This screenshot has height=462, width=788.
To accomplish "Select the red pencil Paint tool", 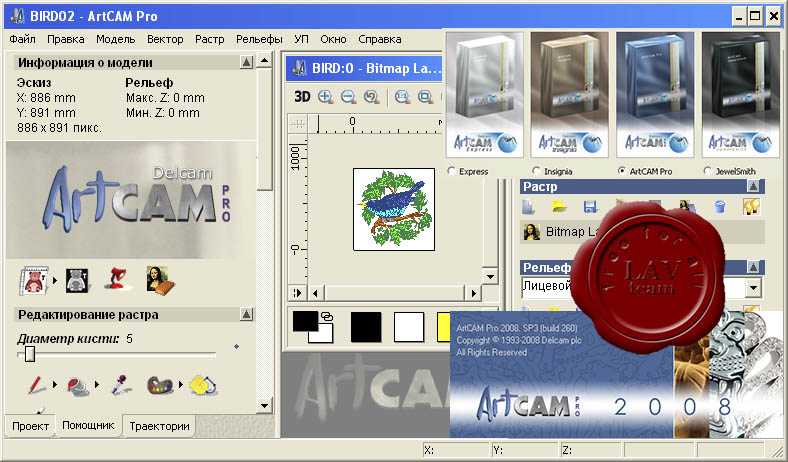I will pyautogui.click(x=37, y=385).
